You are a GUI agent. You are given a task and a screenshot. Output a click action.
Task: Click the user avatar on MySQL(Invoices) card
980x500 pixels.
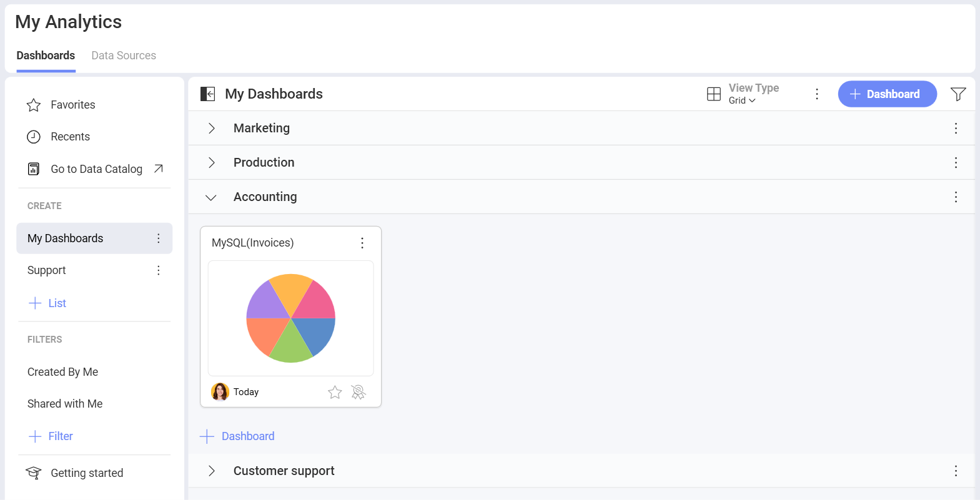pos(220,391)
